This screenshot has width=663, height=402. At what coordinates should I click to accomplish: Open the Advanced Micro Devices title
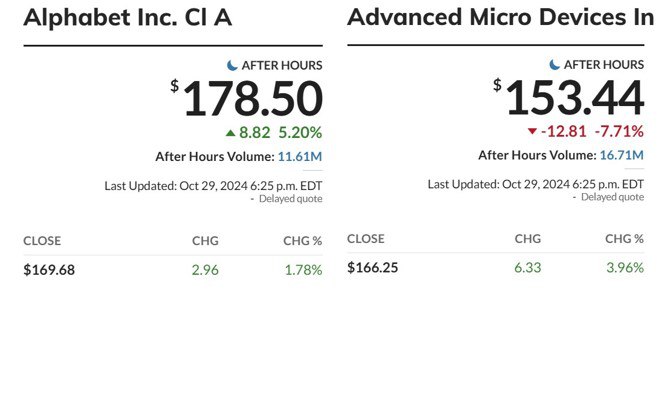(x=500, y=18)
